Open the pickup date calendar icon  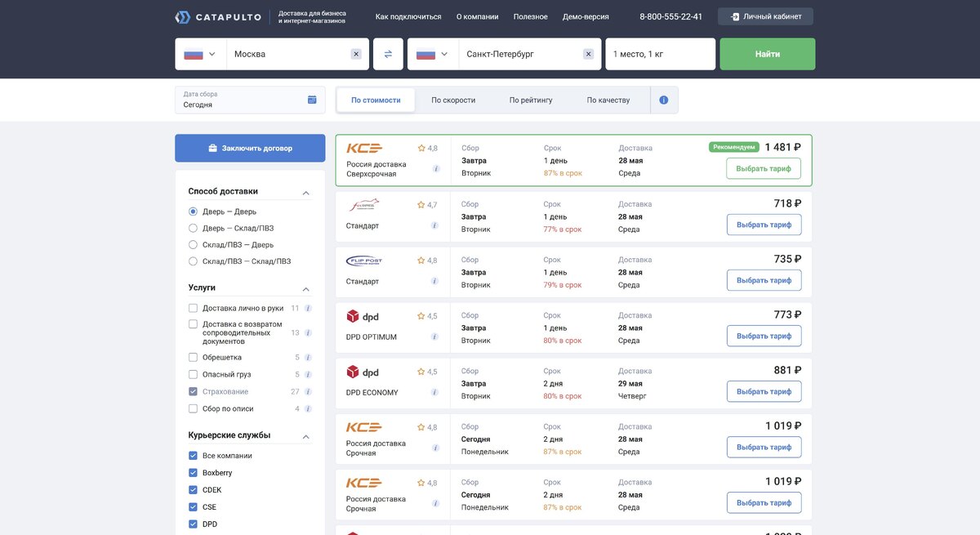[x=312, y=100]
